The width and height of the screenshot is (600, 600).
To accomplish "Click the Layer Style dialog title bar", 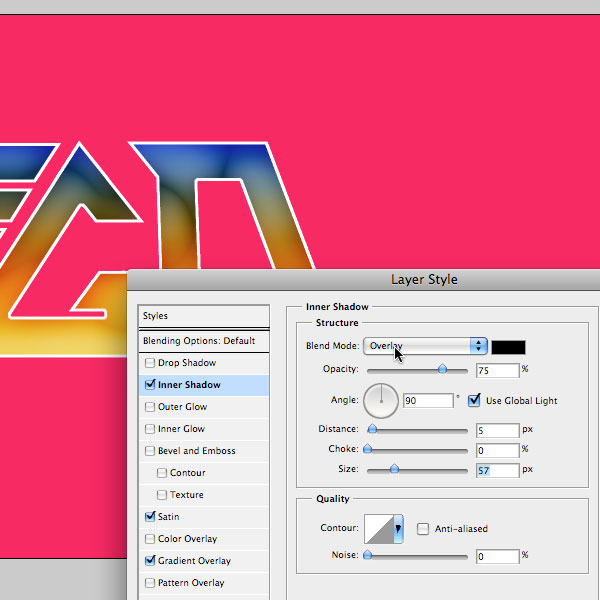I will pyautogui.click(x=364, y=280).
